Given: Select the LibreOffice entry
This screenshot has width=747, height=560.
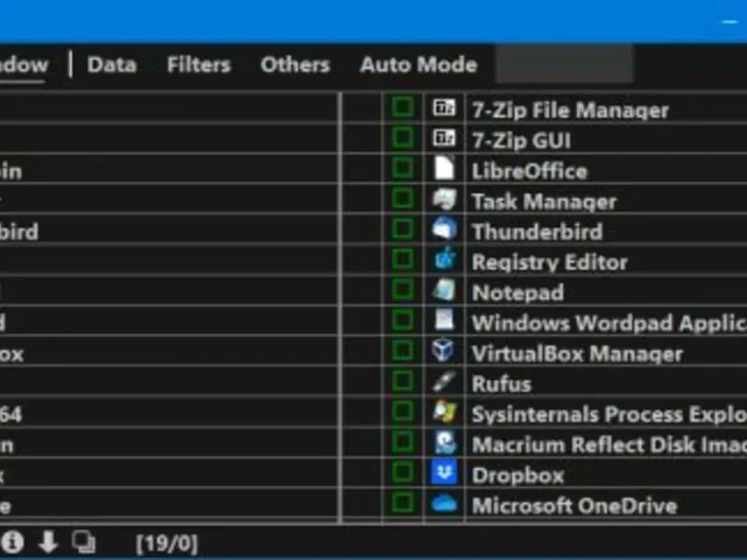Looking at the screenshot, I should point(529,171).
